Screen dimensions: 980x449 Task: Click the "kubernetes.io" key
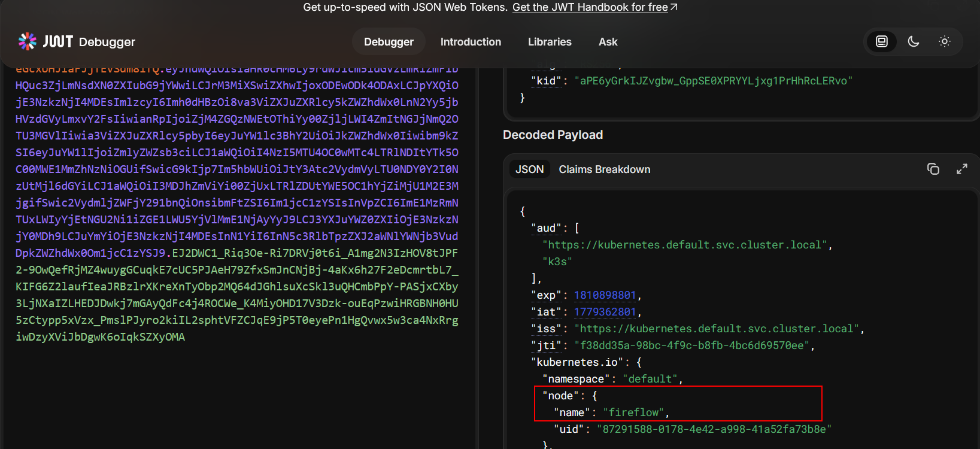[x=577, y=362]
